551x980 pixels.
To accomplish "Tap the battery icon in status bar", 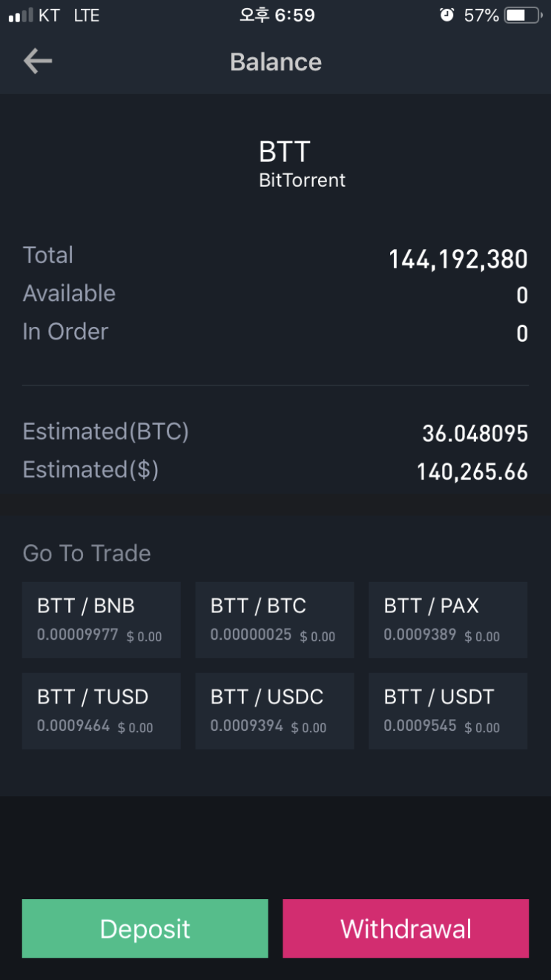I will point(523,16).
